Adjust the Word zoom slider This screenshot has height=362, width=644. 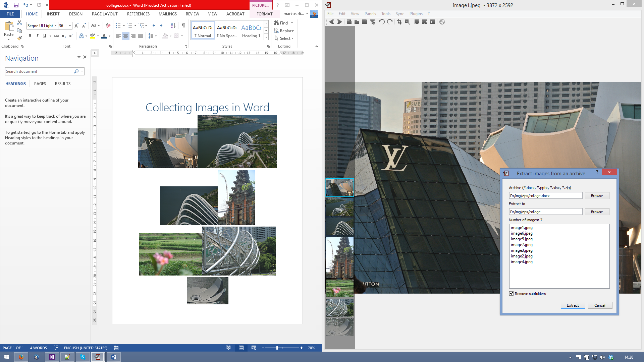pos(277,348)
